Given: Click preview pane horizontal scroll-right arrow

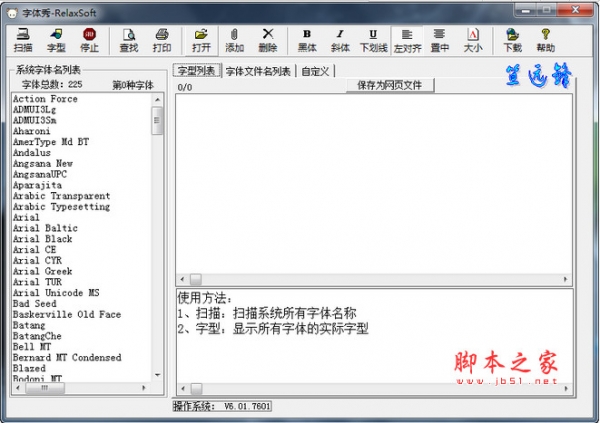Looking at the screenshot, I should [x=566, y=279].
